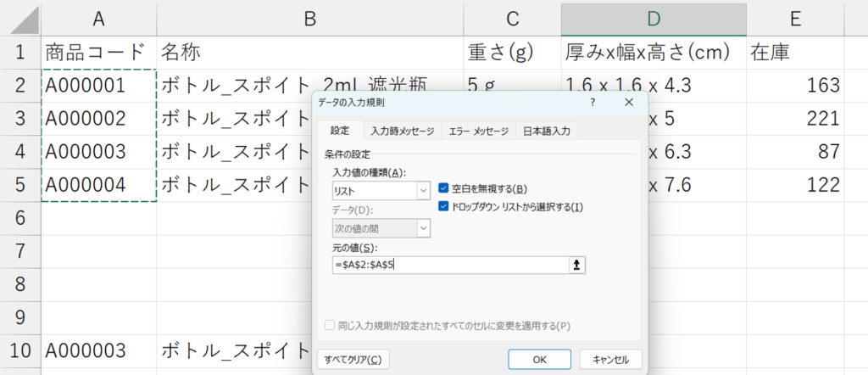Select cell E2 with value 163
The width and height of the screenshot is (868, 375).
[797, 85]
